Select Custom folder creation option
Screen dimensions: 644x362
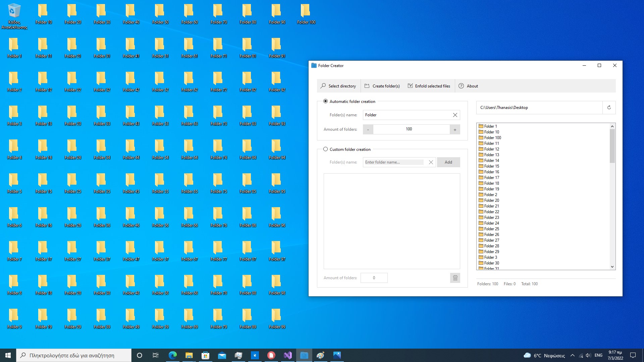click(325, 149)
